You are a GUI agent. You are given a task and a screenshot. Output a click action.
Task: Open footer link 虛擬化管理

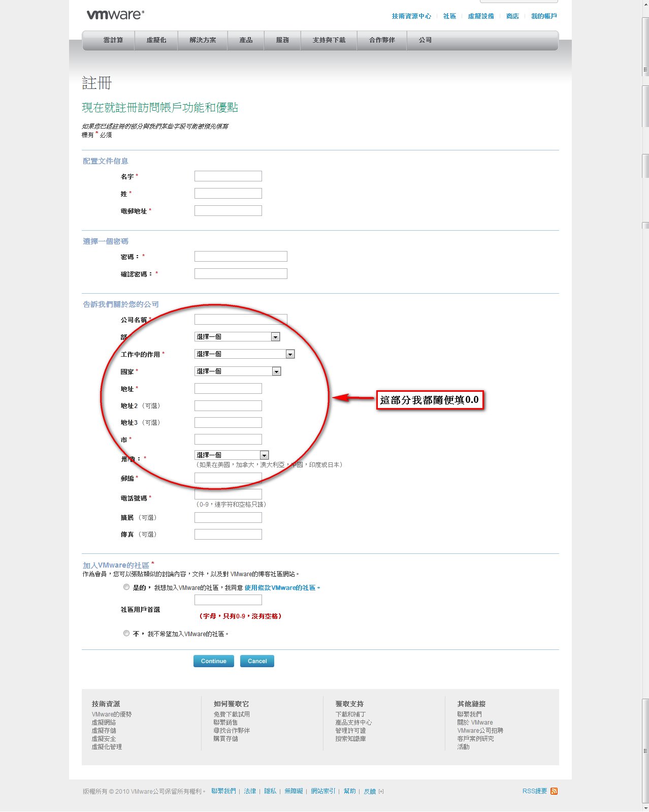107,747
